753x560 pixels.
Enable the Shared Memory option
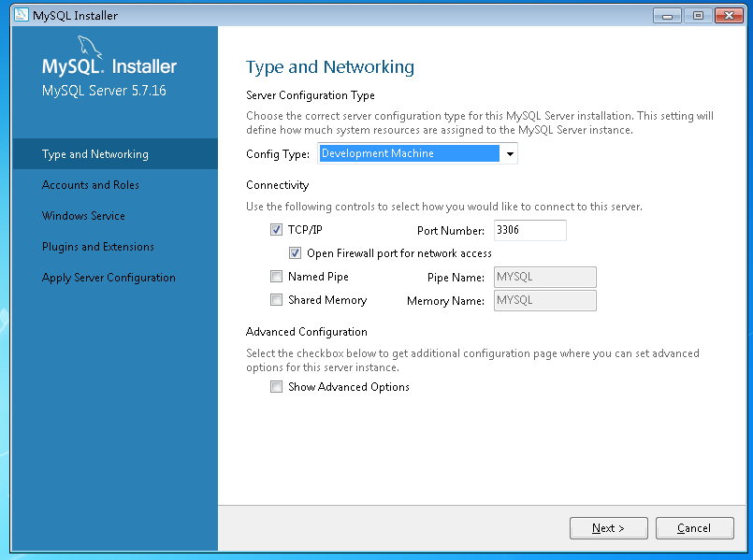coord(276,300)
